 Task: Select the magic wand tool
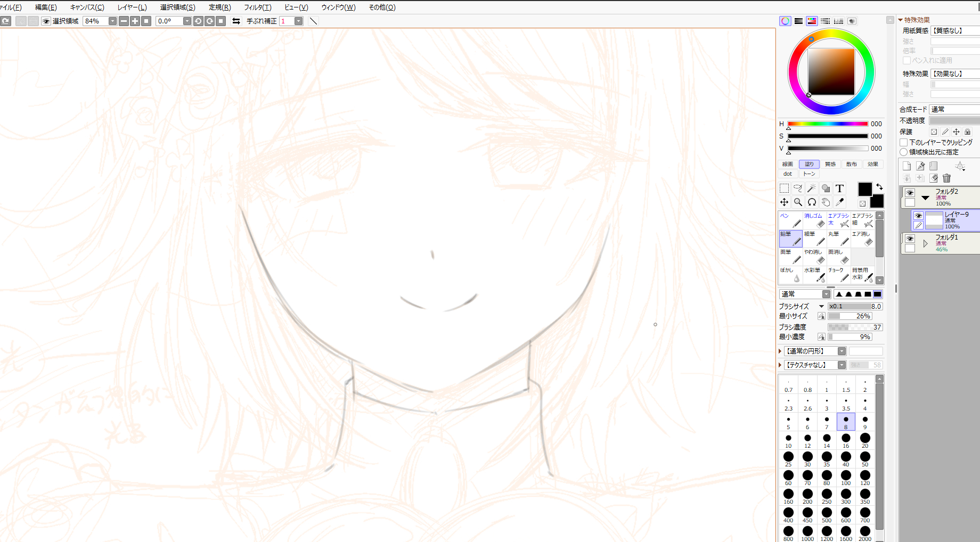click(x=812, y=188)
